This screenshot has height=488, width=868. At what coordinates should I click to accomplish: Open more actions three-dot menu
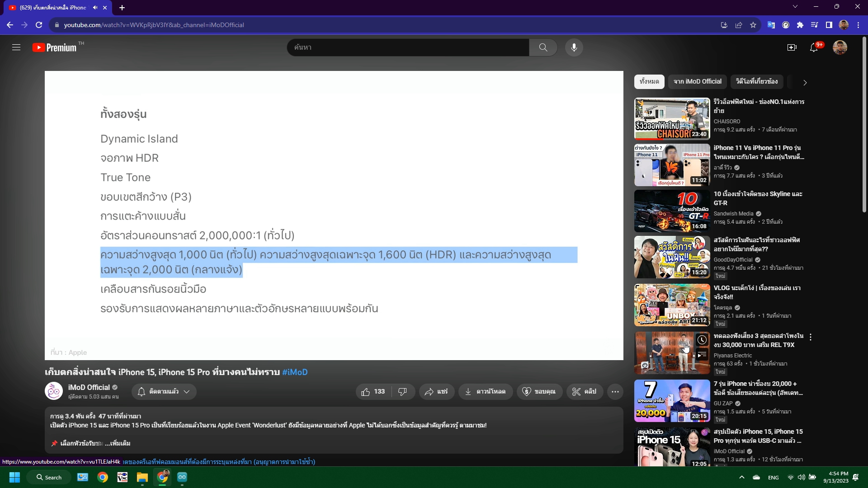click(615, 392)
